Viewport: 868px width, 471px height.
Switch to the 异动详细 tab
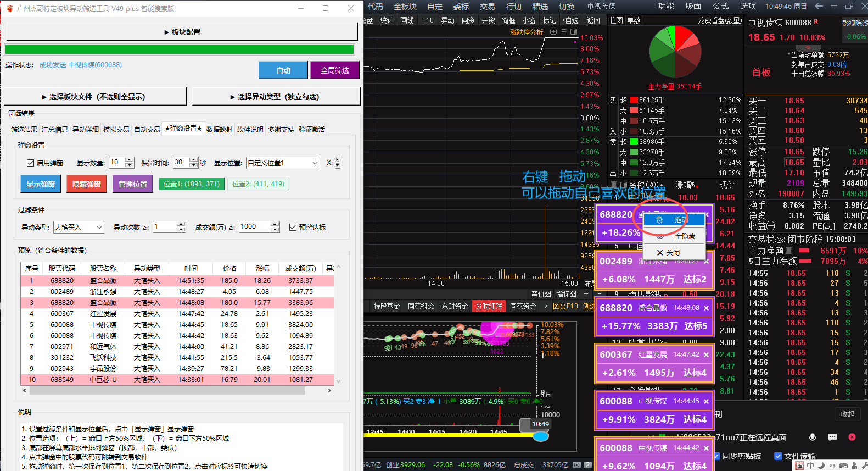coord(86,130)
